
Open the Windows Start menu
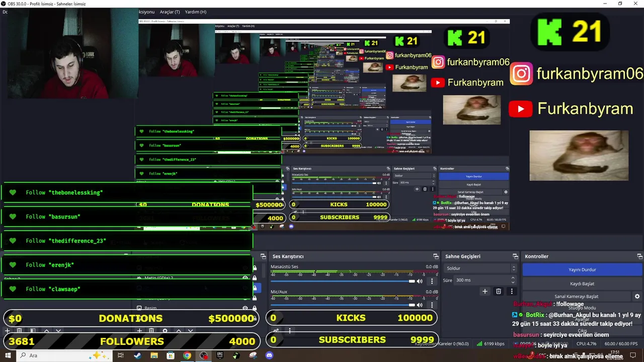pos(8,355)
